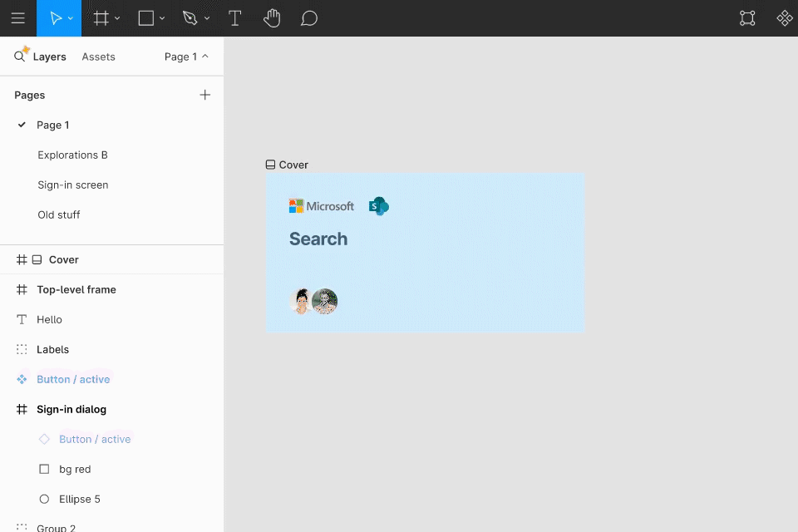
Task: Open shape tools dropdown arrow
Action: coord(162,18)
